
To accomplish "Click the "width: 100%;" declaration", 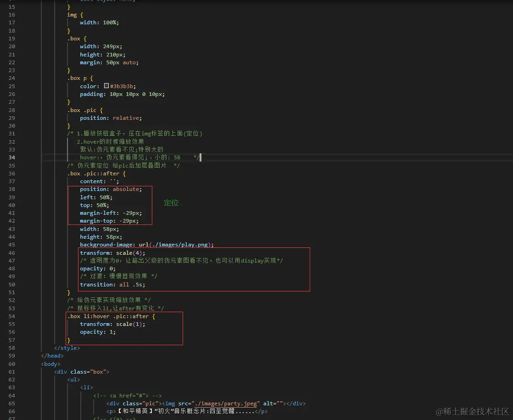I will (100, 22).
